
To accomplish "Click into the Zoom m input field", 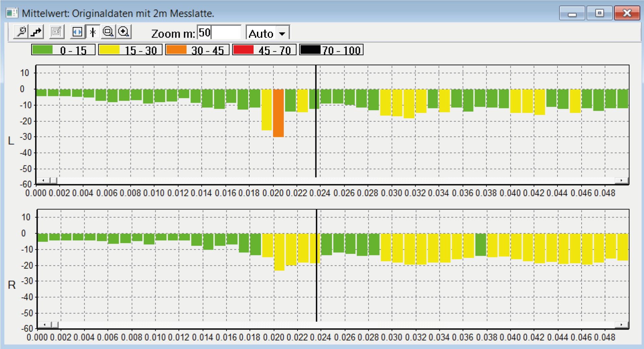I will point(219,33).
